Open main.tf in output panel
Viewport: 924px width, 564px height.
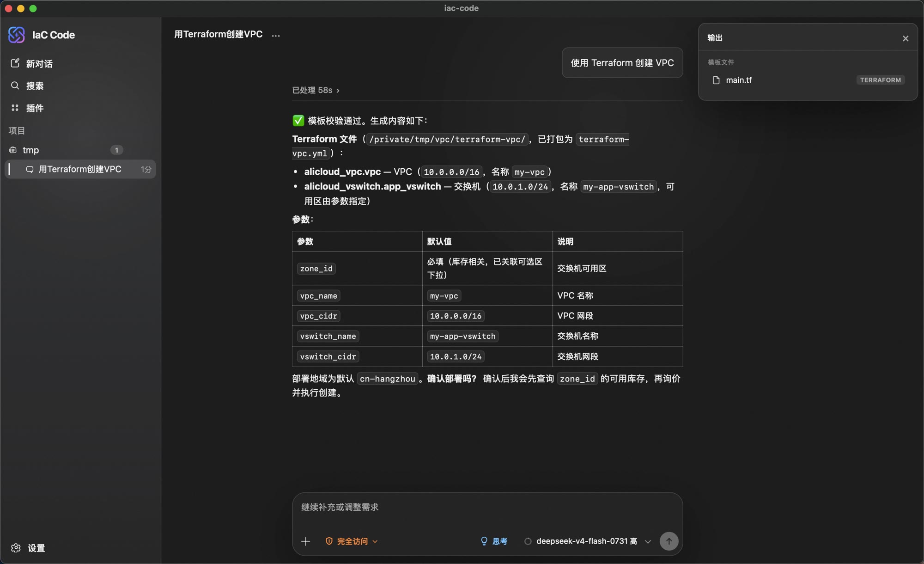tap(808, 80)
